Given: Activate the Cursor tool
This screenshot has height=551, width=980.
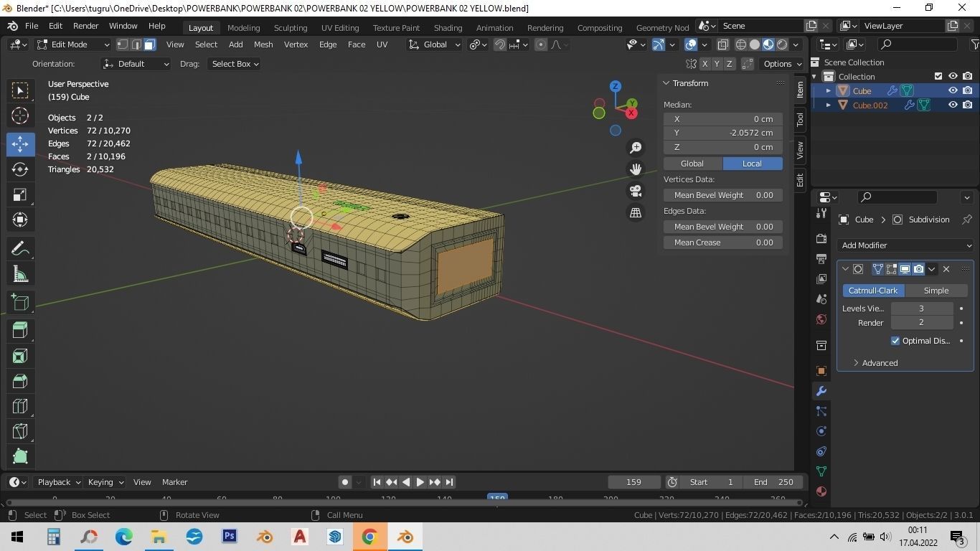Looking at the screenshot, I should coord(20,116).
